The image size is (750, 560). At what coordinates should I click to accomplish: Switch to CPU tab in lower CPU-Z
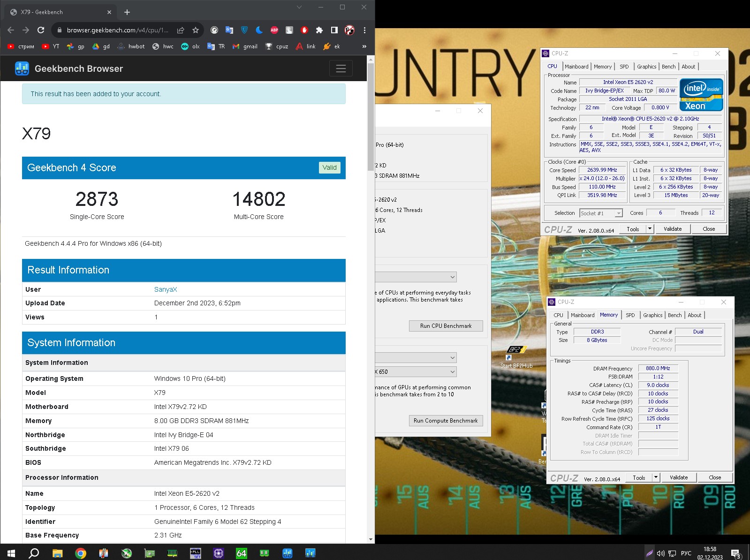[558, 315]
